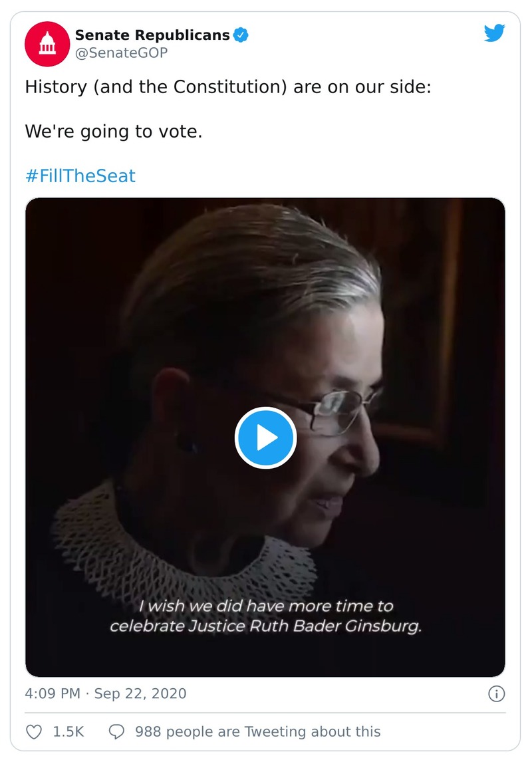Click the reply speech bubble icon
Screen dimensions: 532x762
tap(116, 732)
